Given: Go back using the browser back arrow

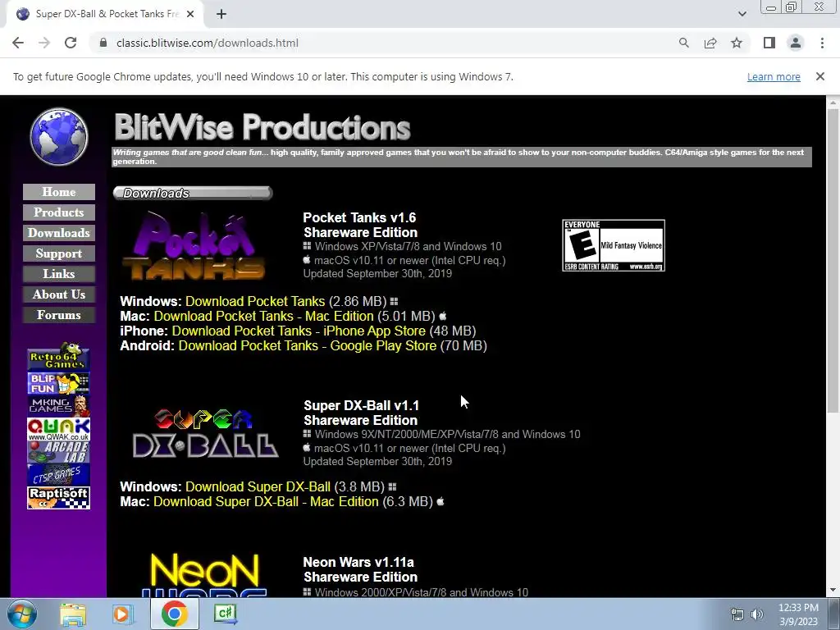Looking at the screenshot, I should coord(18,43).
